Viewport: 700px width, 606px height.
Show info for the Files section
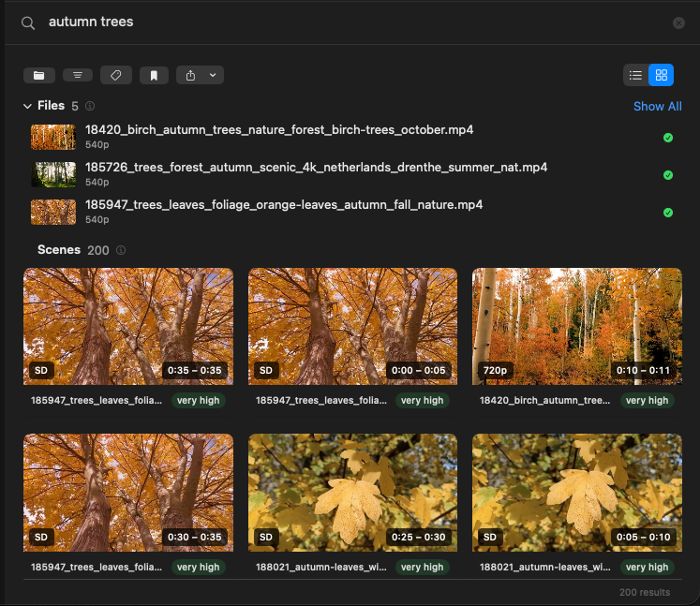[x=90, y=106]
